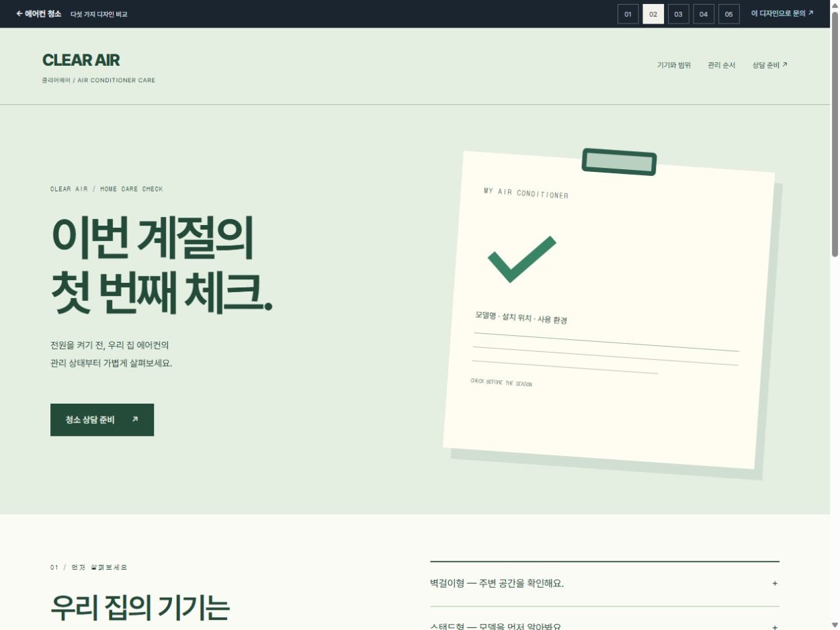Screen dimensions: 840x630
Task: Click the 다섯 가지 디자인 비교 text
Action: point(99,14)
